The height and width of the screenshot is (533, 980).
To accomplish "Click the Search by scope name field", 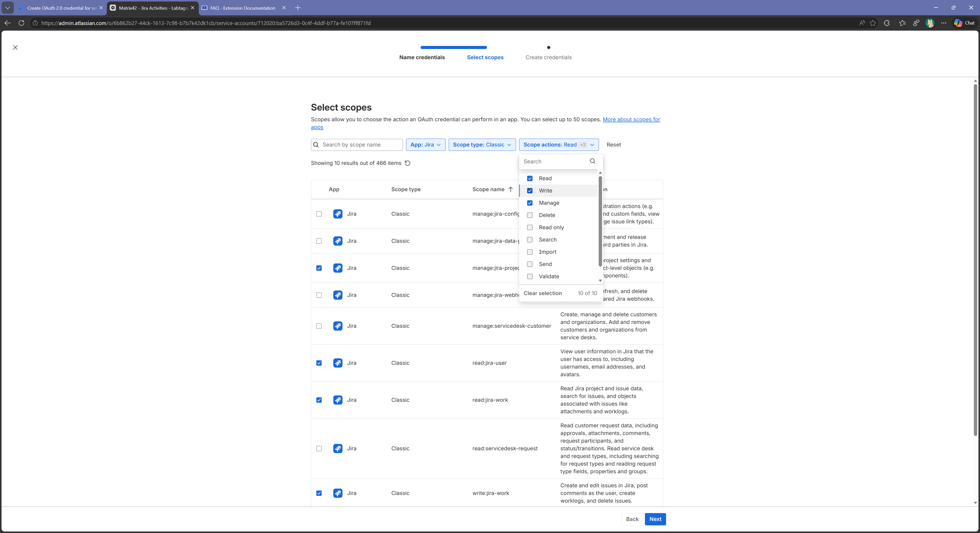I will click(x=360, y=145).
